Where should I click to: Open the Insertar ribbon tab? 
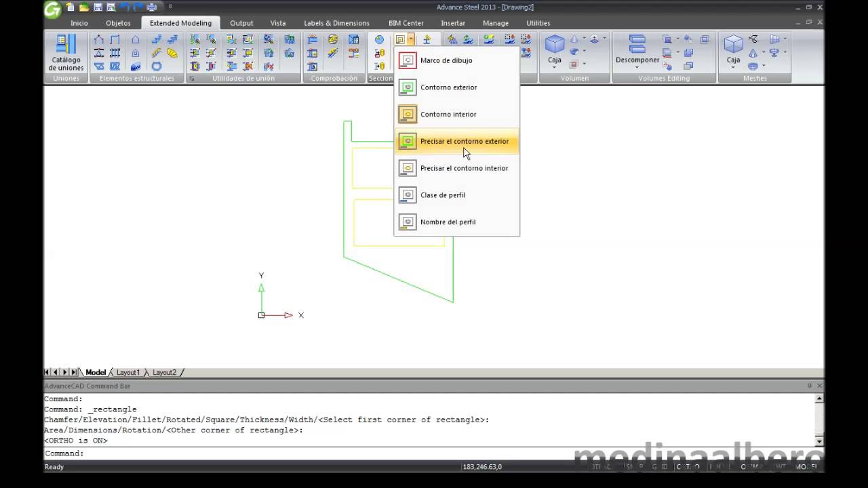453,23
